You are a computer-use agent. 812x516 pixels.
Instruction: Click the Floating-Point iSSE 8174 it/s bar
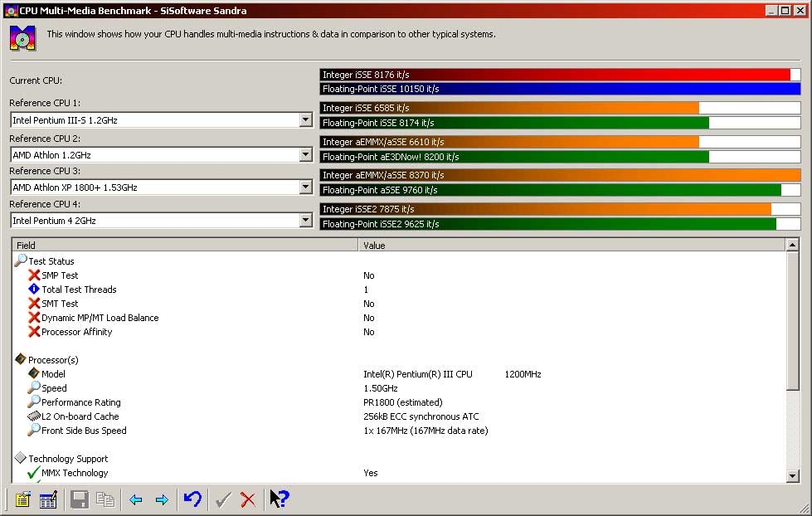[561, 123]
